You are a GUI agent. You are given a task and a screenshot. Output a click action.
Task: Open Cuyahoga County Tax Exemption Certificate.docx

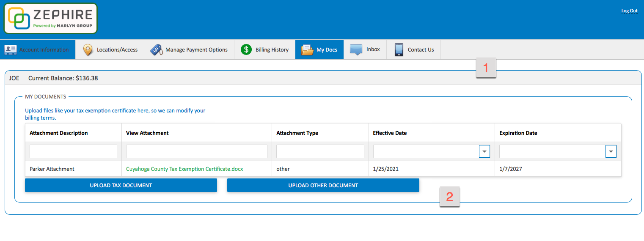(x=184, y=169)
